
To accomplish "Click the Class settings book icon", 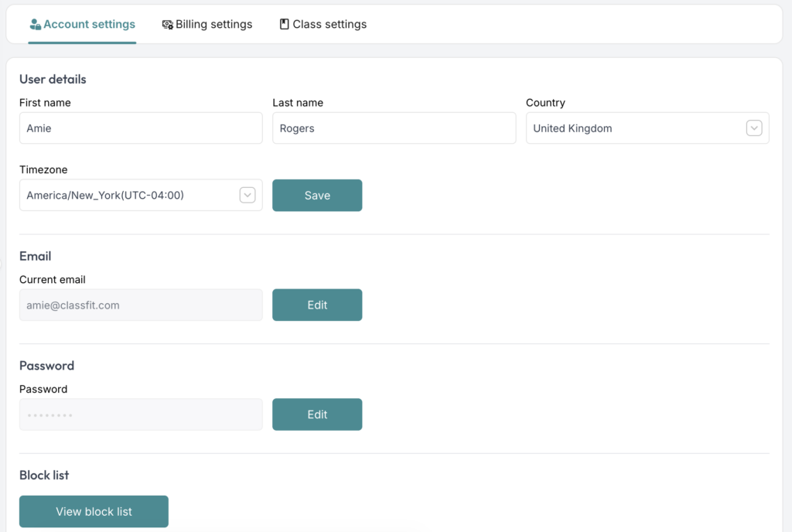I will [285, 24].
